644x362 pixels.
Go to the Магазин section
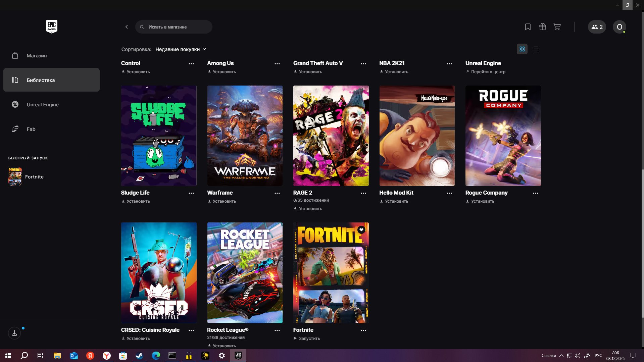point(36,55)
